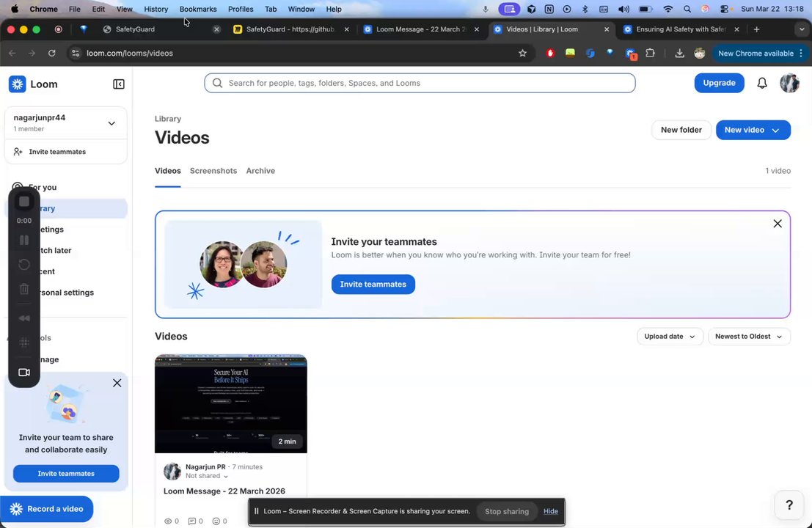This screenshot has height=528, width=812.
Task: Click the Hide link in the sharing bar
Action: pyautogui.click(x=550, y=511)
